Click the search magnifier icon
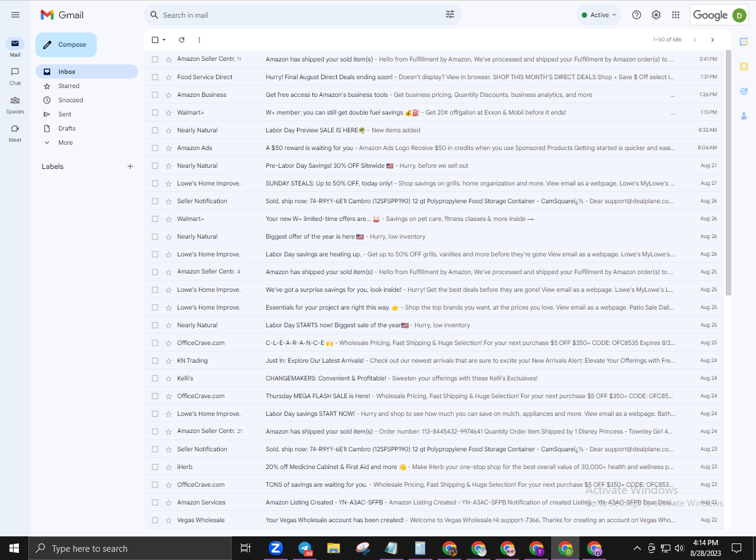 [154, 15]
